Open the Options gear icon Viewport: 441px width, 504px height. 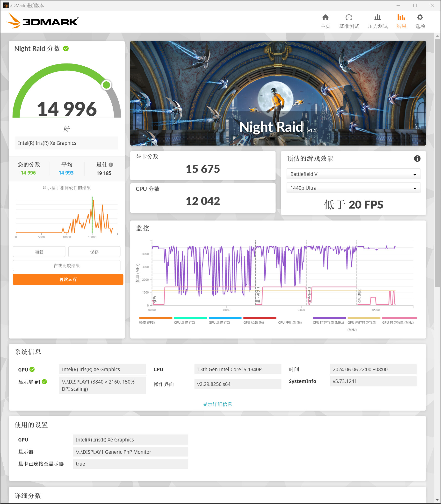[x=420, y=17]
